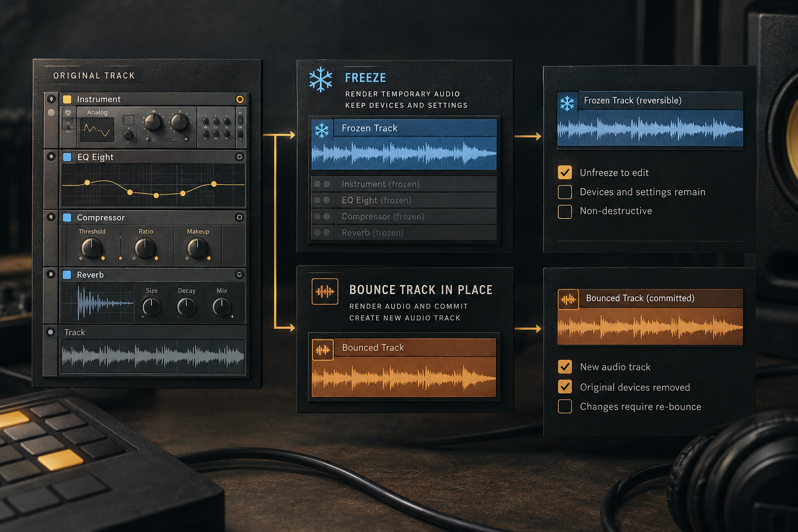Screen dimensions: 798x532
Task: Click the waveform icon on Bounced Track (committed)
Action: [x=568, y=299]
